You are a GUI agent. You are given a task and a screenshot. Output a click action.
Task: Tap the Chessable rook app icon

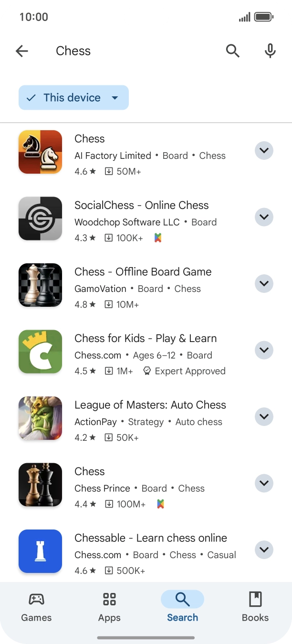(40, 551)
